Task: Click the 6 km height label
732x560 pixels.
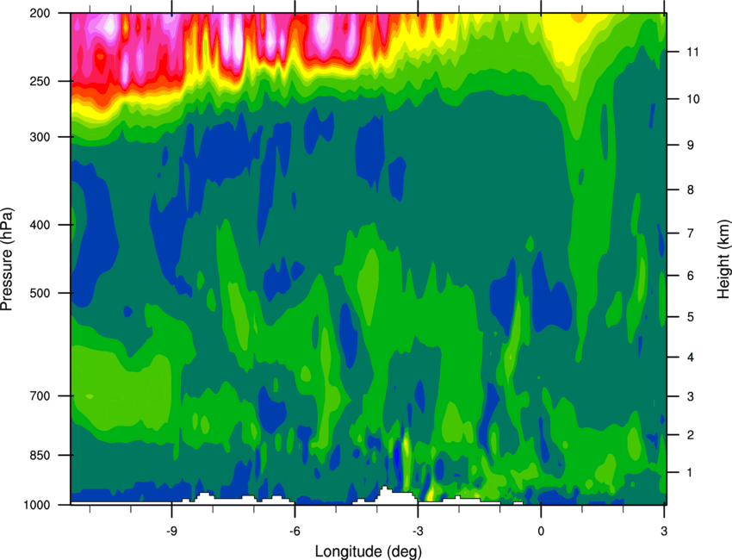Action: click(x=691, y=276)
